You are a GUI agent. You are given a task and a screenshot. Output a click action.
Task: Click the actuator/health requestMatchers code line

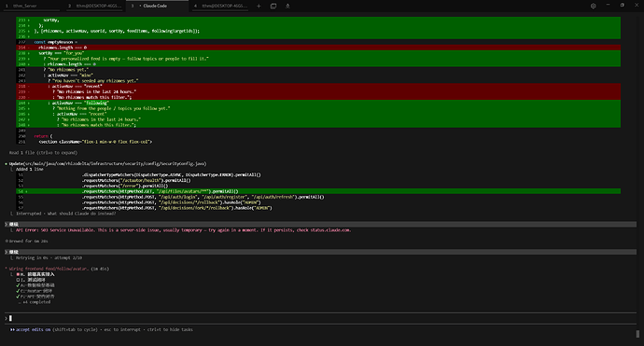tap(136, 180)
